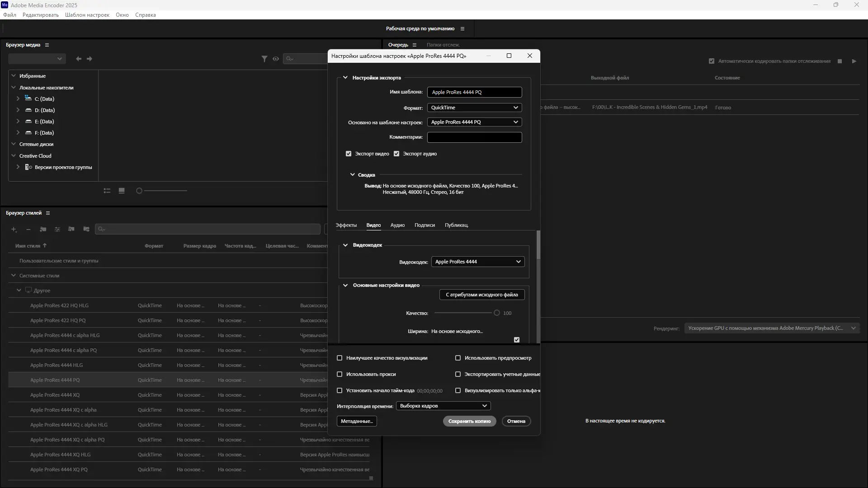Viewport: 868px width, 488px height.
Task: Open the Format QuickTime dropdown
Action: point(474,108)
